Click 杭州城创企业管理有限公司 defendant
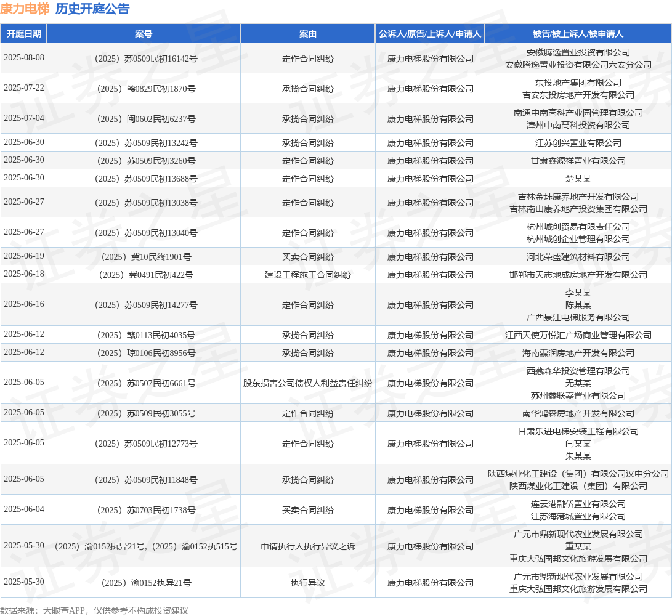 [x=578, y=239]
